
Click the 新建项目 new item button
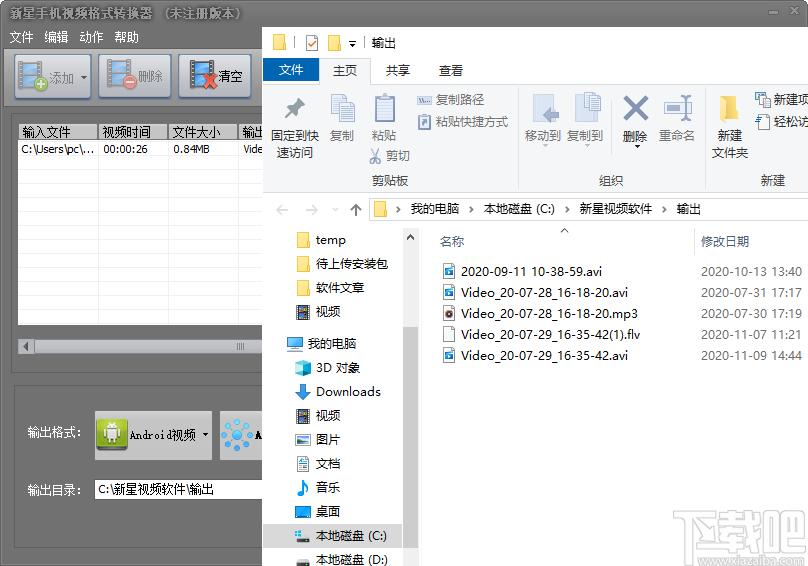pos(781,99)
